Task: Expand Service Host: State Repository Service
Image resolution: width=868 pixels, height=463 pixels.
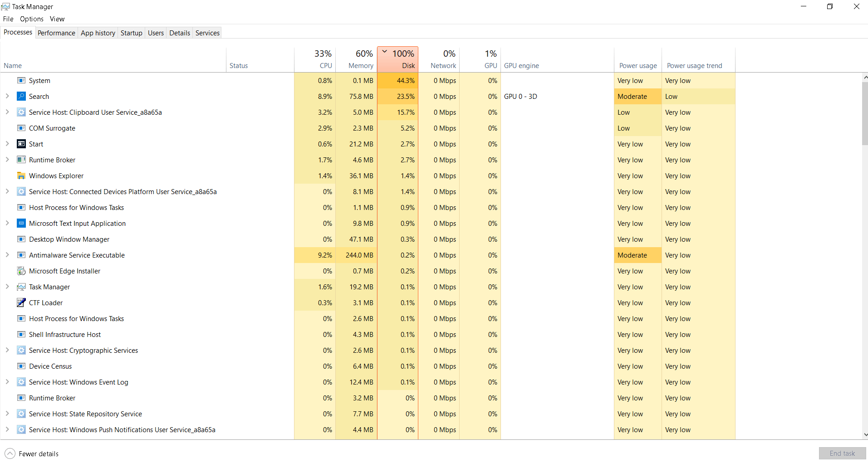Action: point(7,414)
